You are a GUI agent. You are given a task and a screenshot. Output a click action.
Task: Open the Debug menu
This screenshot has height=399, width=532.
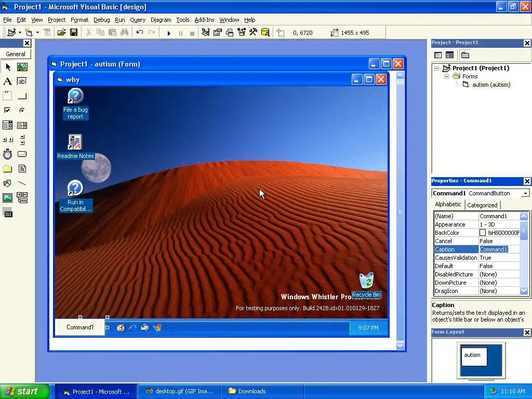click(x=101, y=20)
